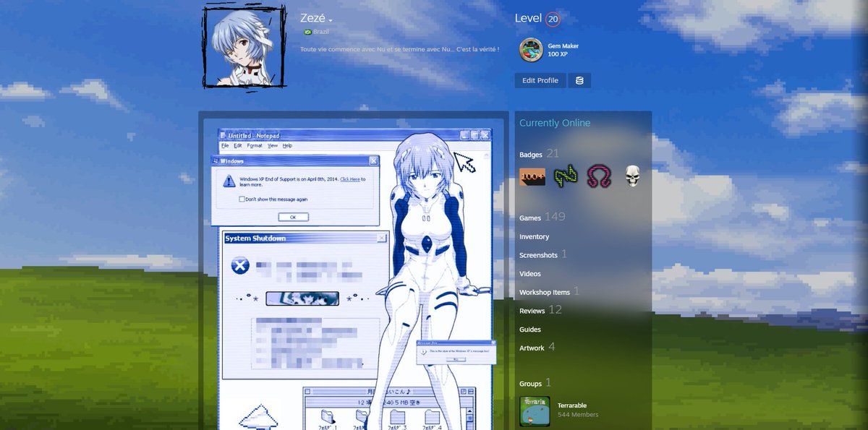
Task: Open the Inventory link
Action: click(534, 237)
